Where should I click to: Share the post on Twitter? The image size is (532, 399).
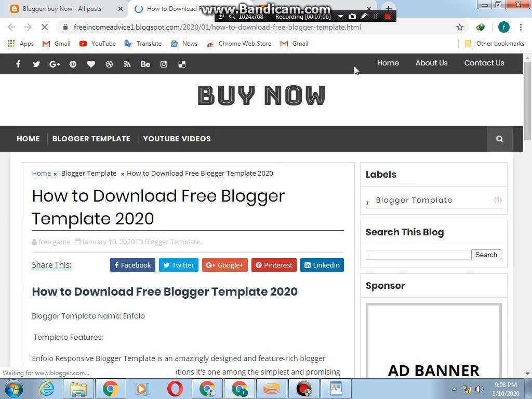pos(179,265)
